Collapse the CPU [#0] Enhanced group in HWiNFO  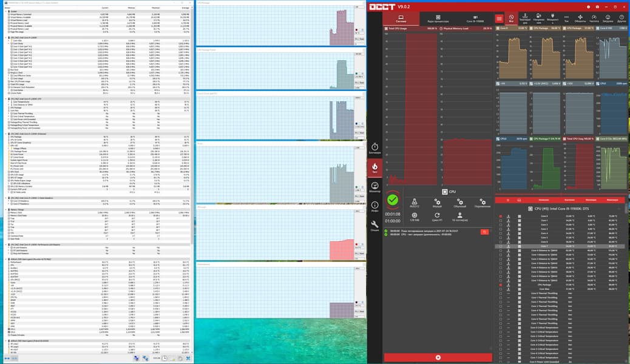[5, 134]
